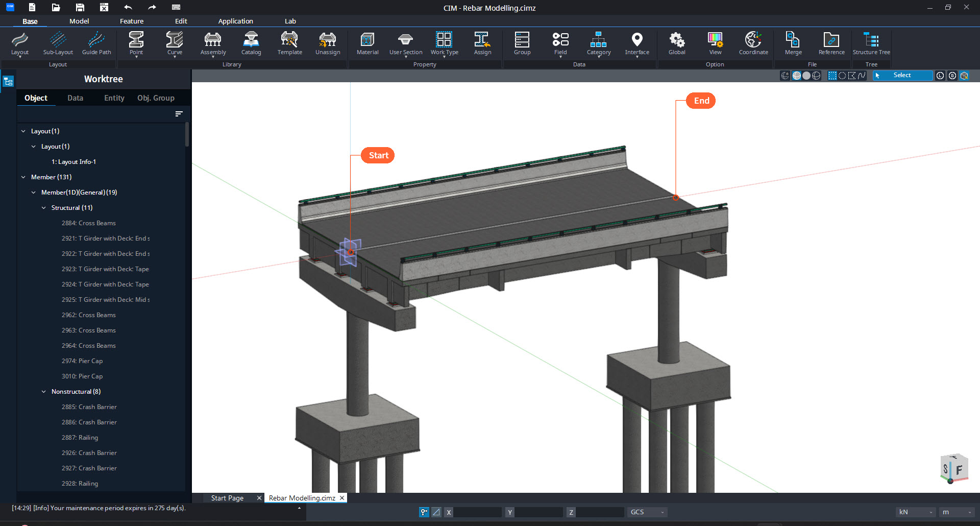Toggle point snap in status bar

424,512
